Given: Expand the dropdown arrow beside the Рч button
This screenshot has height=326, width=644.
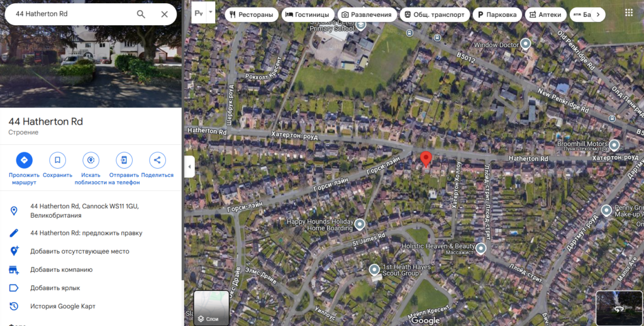Looking at the screenshot, I should (210, 12).
